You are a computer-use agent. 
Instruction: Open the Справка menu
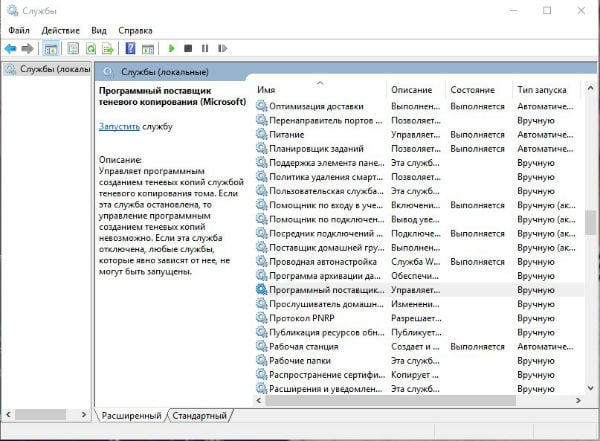(135, 30)
